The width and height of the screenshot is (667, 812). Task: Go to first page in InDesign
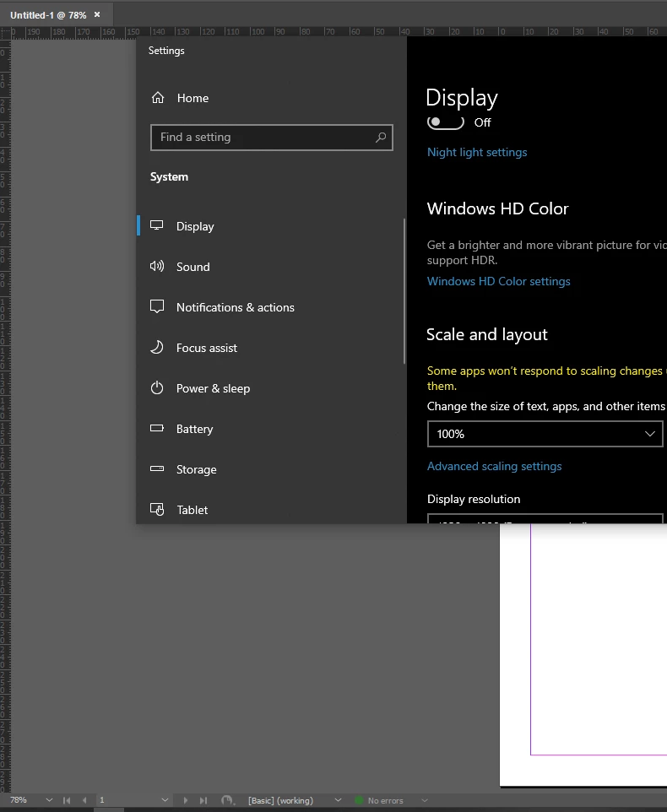pos(67,800)
